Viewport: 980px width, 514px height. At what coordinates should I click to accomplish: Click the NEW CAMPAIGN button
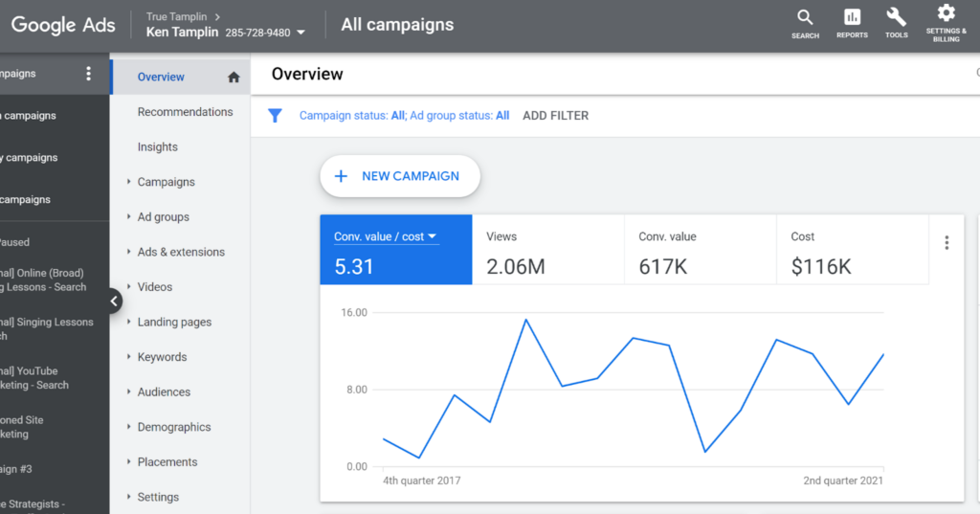point(400,176)
